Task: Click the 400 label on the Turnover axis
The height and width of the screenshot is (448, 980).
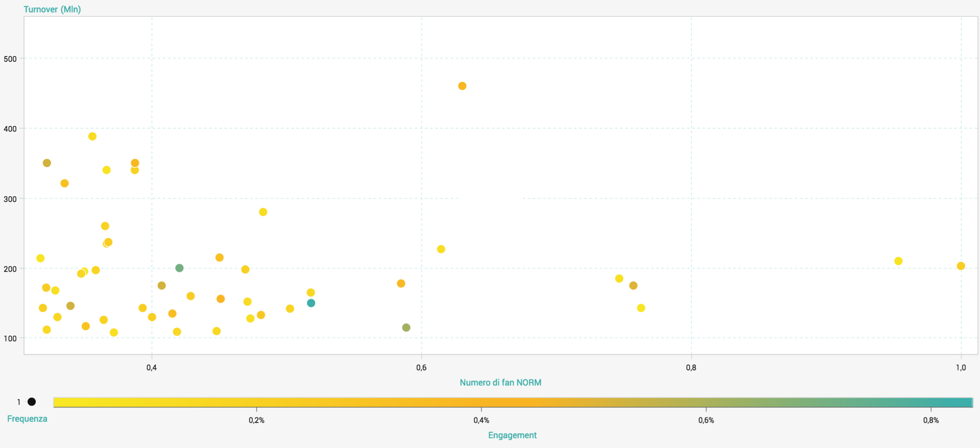Action: tap(10, 129)
